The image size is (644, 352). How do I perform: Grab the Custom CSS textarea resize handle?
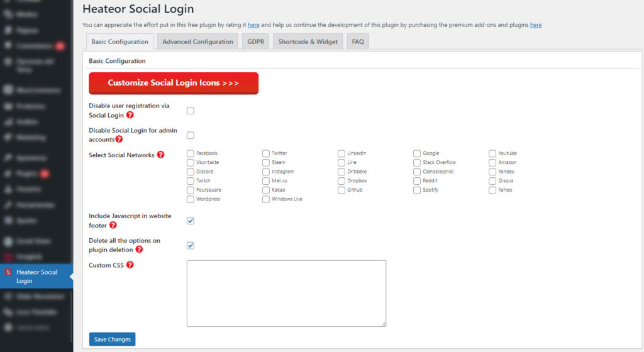point(384,324)
